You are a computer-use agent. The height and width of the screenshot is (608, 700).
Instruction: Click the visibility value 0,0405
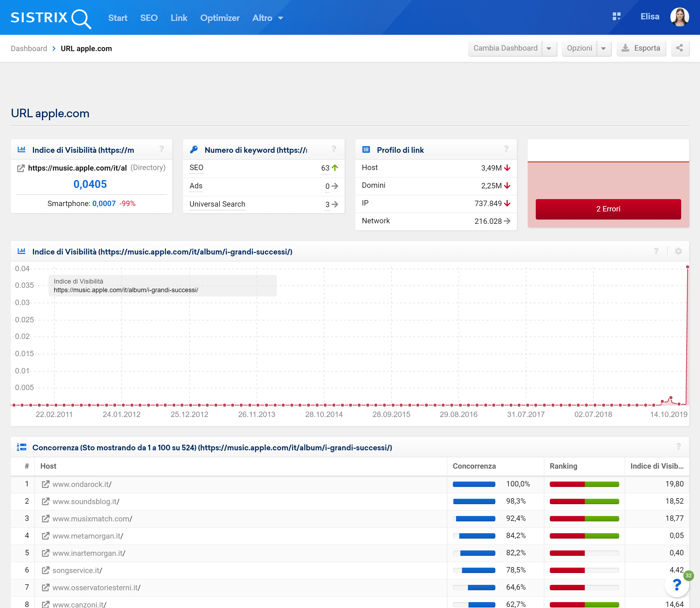tap(90, 184)
